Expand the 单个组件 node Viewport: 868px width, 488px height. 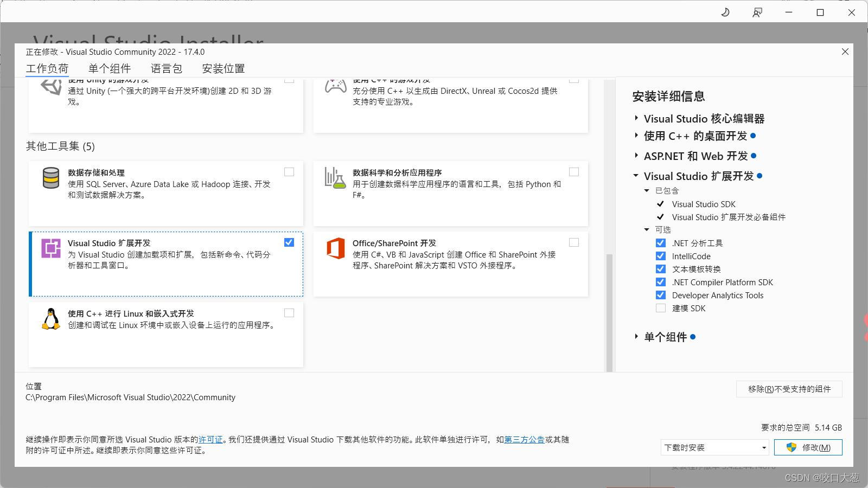coord(636,336)
